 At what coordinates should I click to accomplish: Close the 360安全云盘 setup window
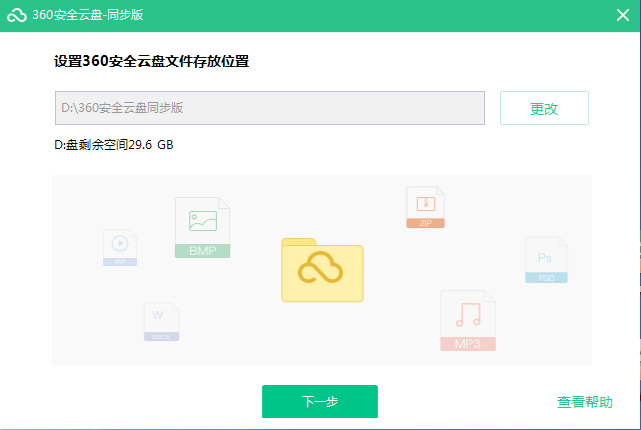[x=623, y=15]
